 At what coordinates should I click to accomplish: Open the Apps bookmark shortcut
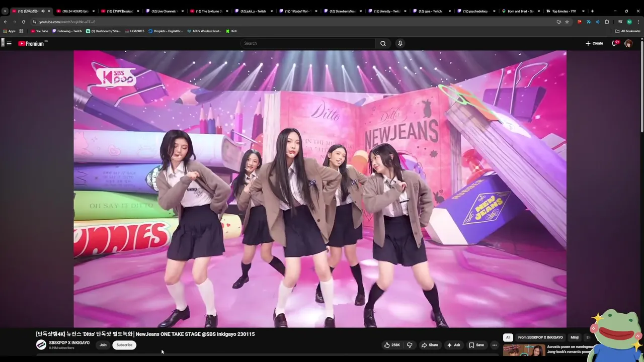point(9,31)
